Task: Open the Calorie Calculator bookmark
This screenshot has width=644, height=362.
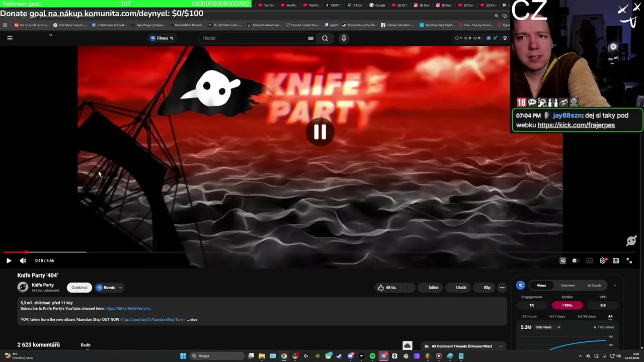Action: pos(397,25)
